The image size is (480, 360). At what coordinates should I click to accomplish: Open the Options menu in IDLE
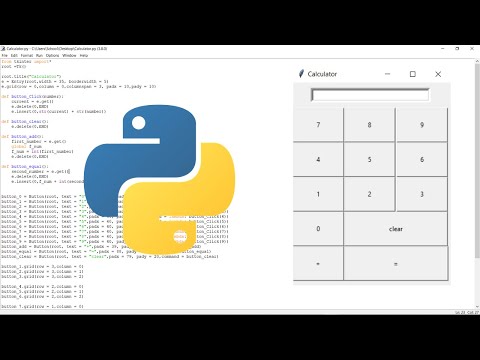[52, 55]
